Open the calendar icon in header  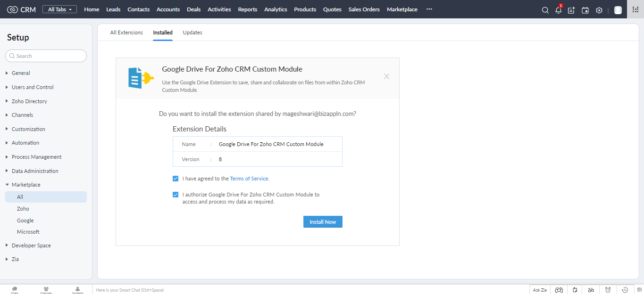point(585,10)
